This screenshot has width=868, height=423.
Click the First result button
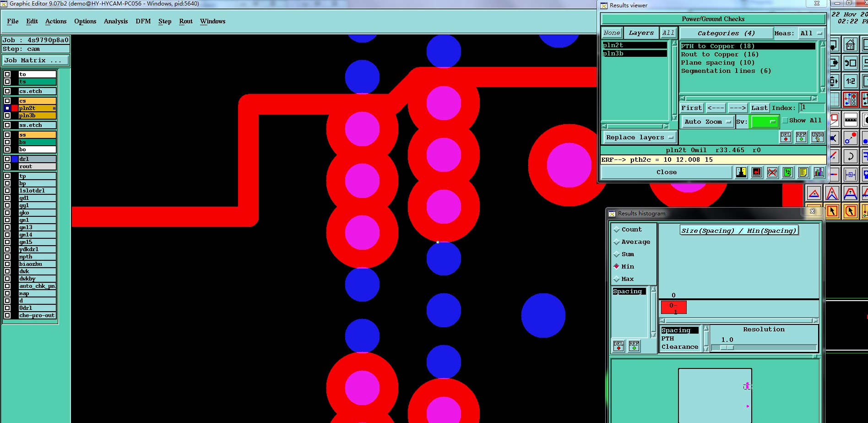pos(691,108)
